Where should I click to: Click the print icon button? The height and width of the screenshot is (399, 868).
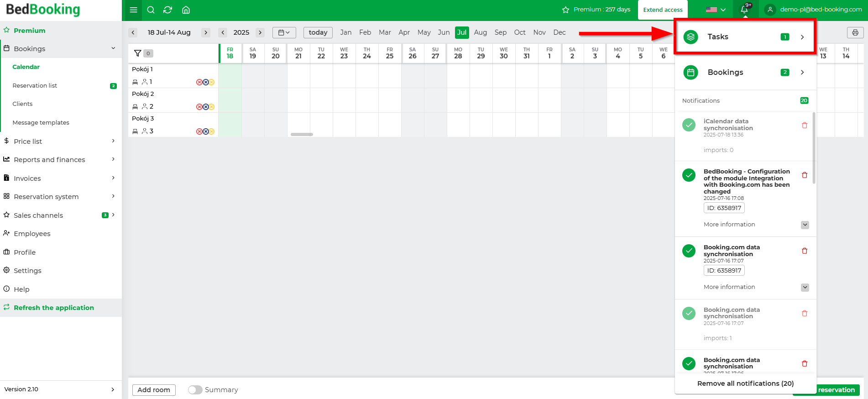point(855,32)
